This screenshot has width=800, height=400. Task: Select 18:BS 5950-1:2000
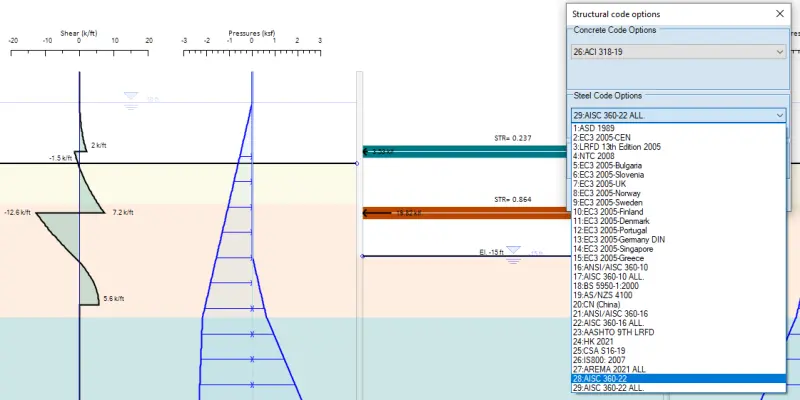[678, 286]
